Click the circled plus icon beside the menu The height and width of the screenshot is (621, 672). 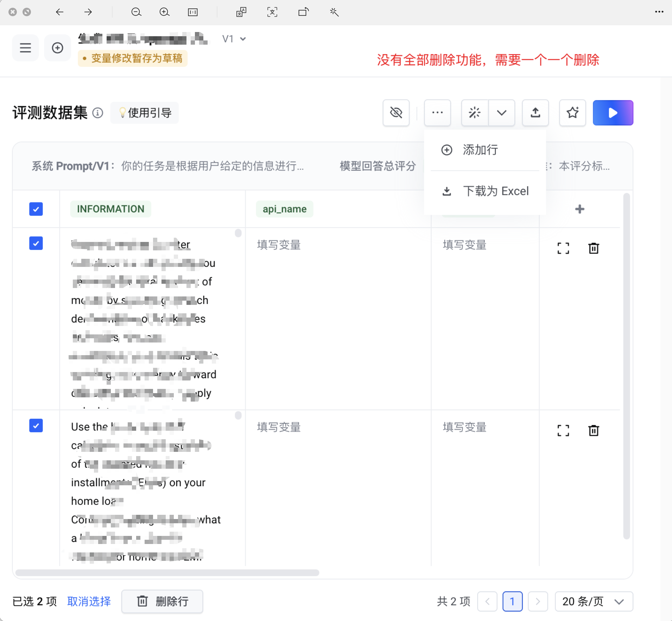coord(57,48)
